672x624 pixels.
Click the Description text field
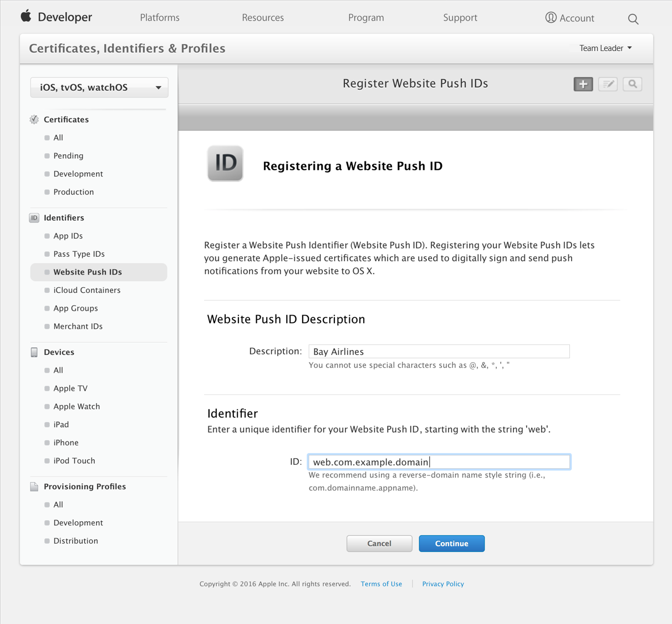[x=439, y=352]
